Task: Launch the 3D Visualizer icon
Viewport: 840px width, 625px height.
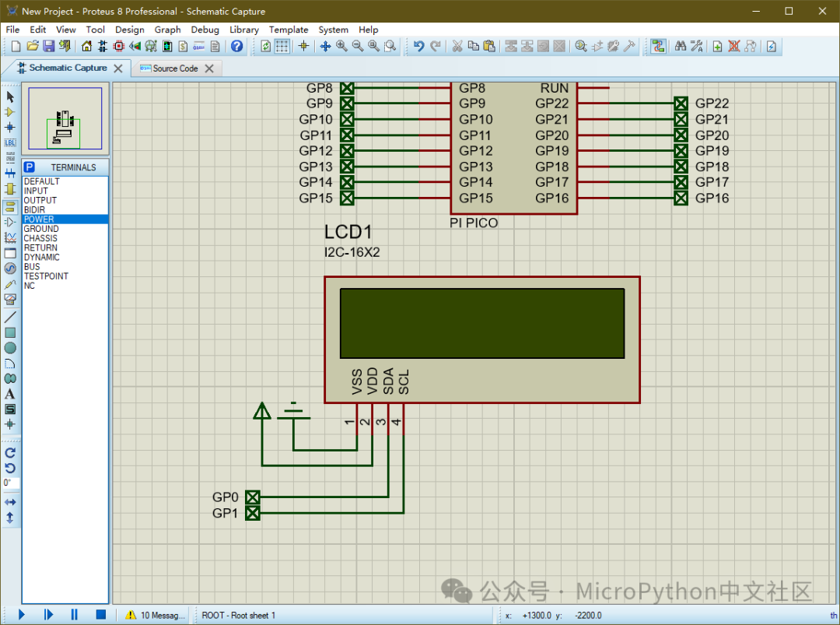Action: click(x=135, y=47)
